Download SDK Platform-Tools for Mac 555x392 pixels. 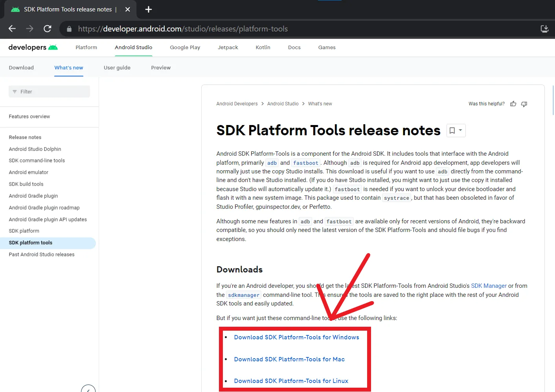coord(289,359)
